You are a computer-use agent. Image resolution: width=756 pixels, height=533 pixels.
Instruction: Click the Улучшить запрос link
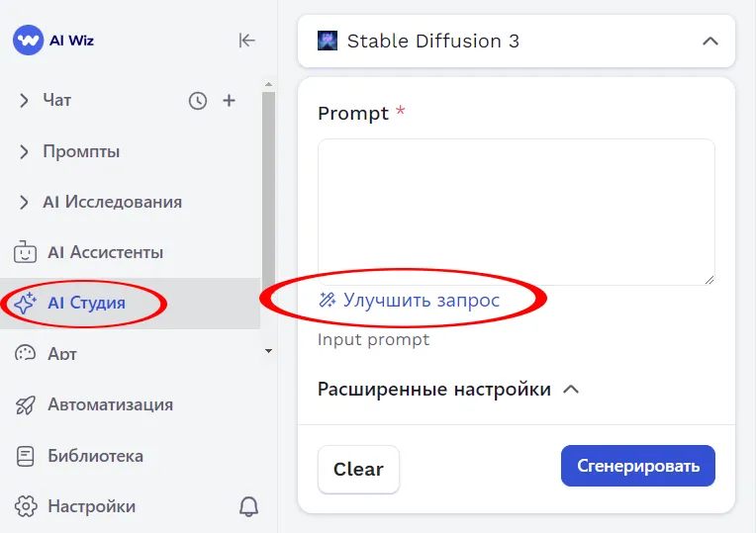(421, 301)
